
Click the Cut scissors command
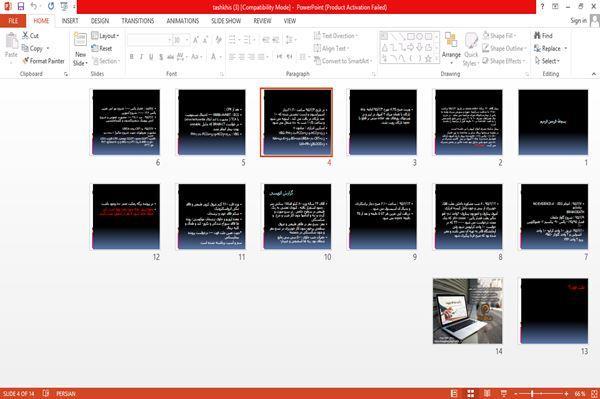pyautogui.click(x=30, y=36)
